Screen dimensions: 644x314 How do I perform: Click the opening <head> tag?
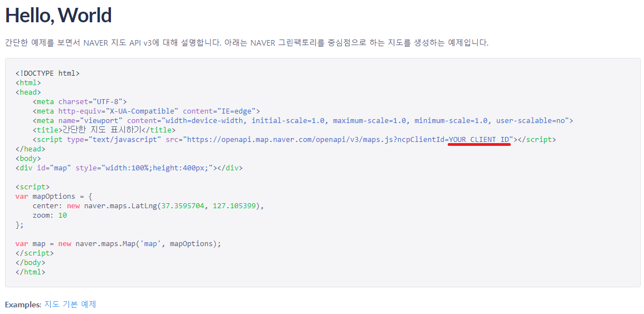(28, 92)
